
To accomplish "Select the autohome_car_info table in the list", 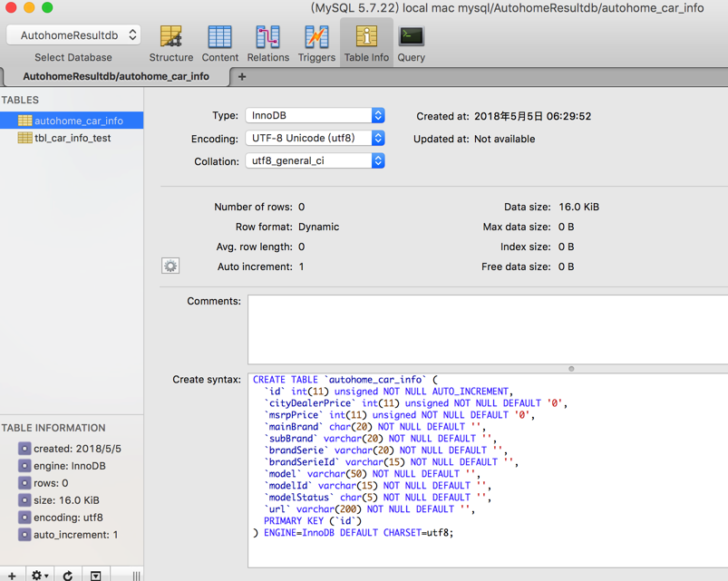I will tap(78, 121).
